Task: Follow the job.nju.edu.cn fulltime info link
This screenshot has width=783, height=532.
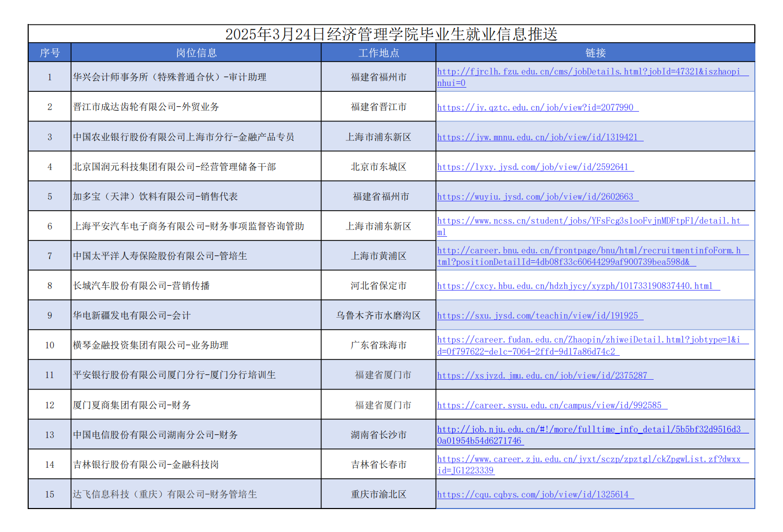Action: [588, 430]
